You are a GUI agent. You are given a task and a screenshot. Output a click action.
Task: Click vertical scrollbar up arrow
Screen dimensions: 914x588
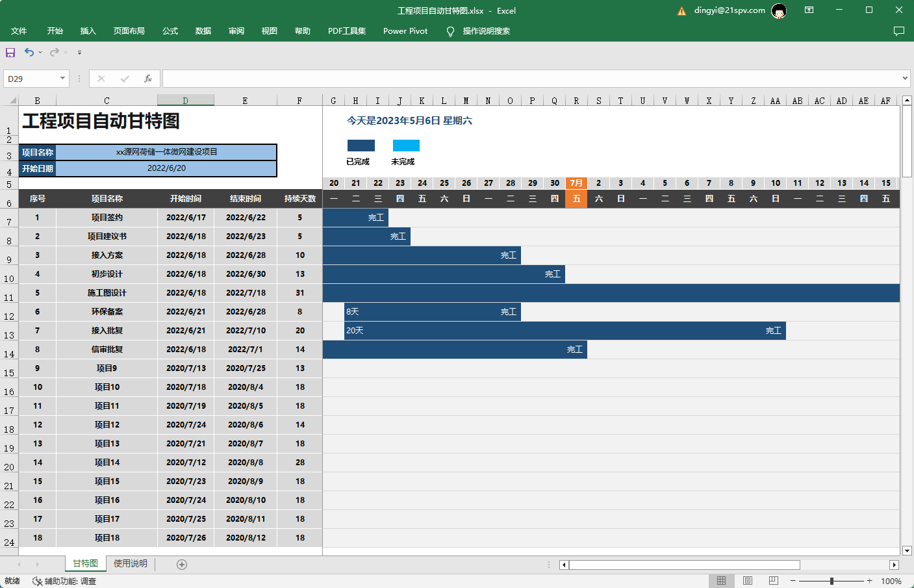pos(908,101)
